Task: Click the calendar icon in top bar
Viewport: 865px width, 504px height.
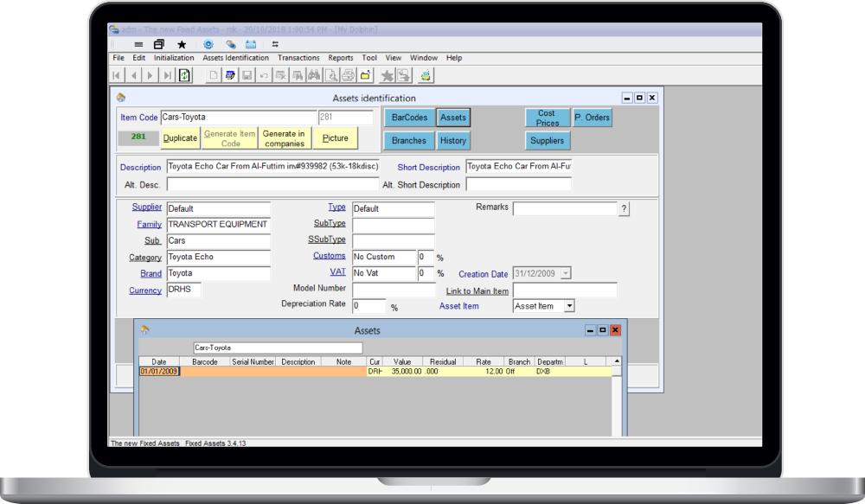Action: 251,44
